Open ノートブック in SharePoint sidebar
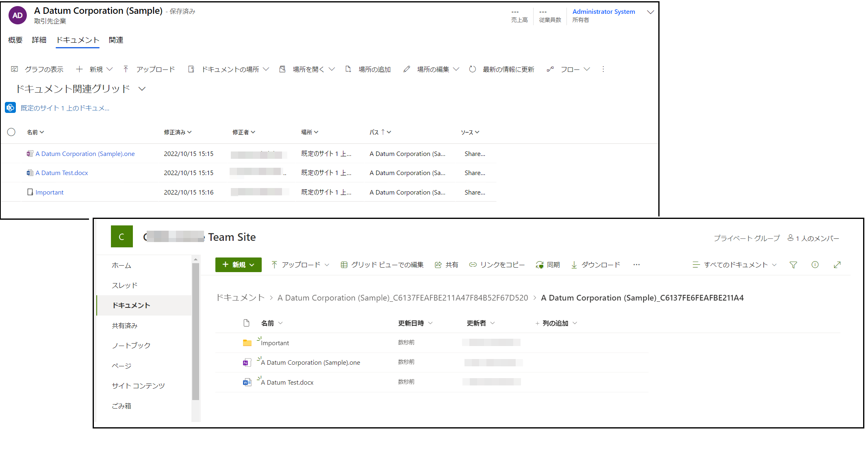 click(x=131, y=345)
